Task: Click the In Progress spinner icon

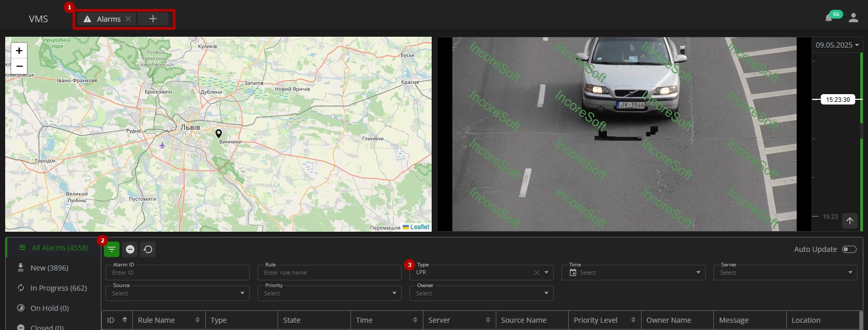Action: click(x=21, y=288)
